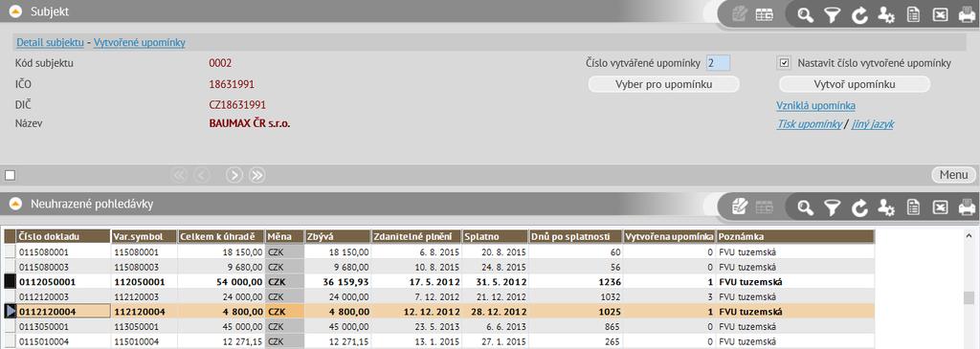
Task: Sort by Dnů po splatnosti column header
Action: click(x=575, y=236)
